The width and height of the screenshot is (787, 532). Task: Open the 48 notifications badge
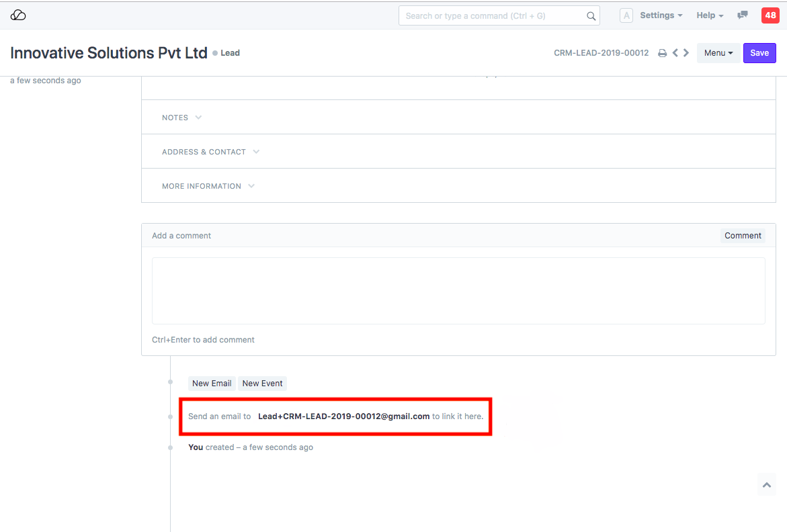[x=770, y=15]
